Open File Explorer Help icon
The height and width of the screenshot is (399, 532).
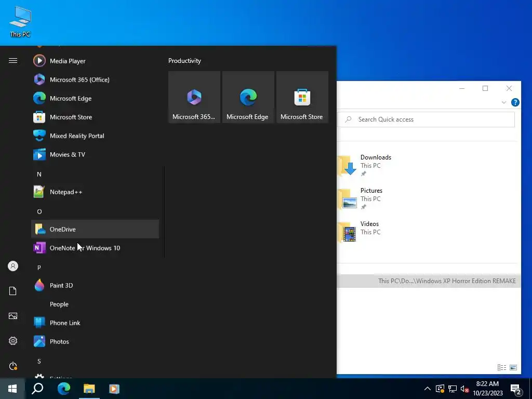tap(515, 102)
